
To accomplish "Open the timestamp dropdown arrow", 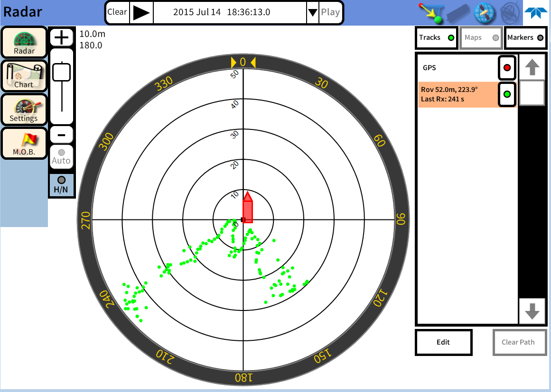I will 312,12.
